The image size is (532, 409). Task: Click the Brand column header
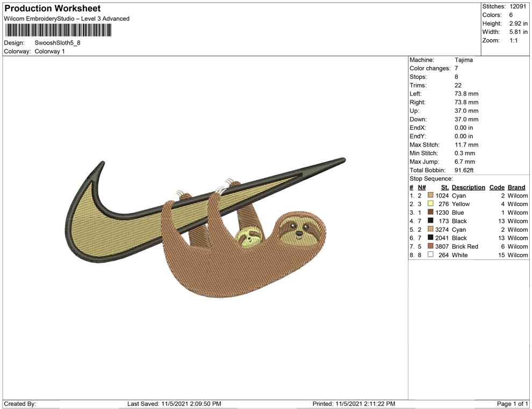[516, 187]
